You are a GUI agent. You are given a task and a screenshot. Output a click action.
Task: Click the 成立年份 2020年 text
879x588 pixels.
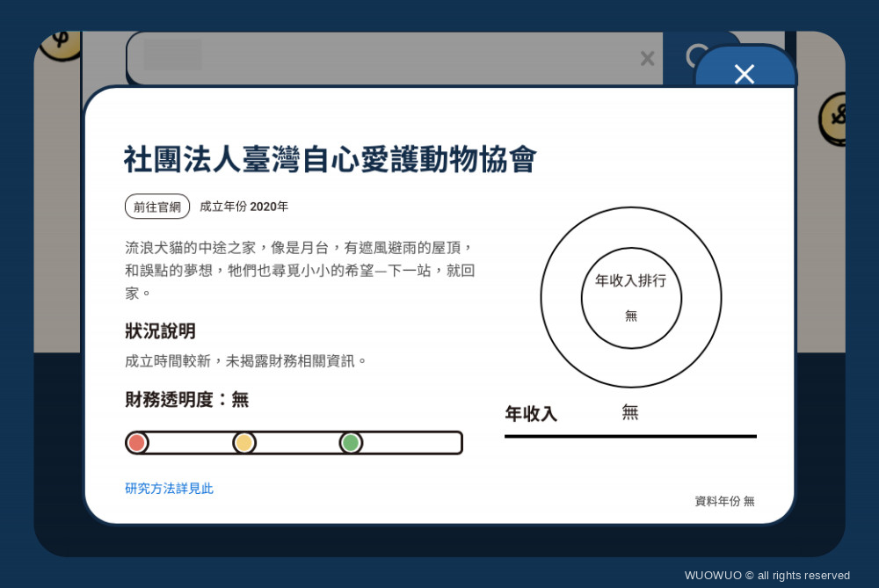click(x=243, y=207)
